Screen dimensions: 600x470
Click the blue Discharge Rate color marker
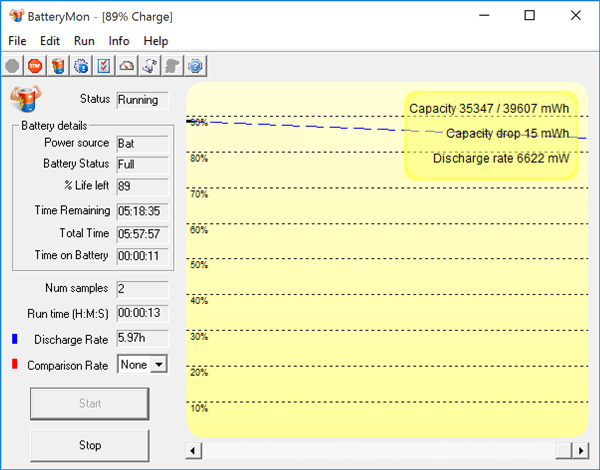15,339
